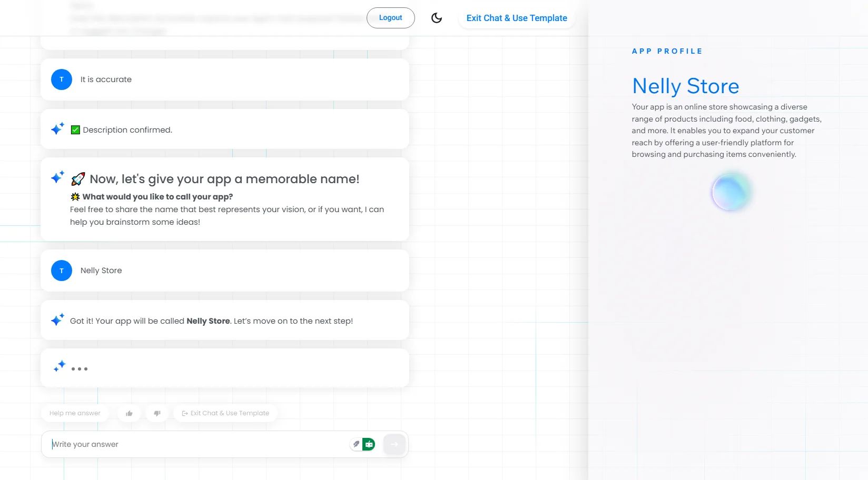Click the green checkmark beside Description confirmed
Viewport: 868px width, 480px height.
click(x=75, y=130)
